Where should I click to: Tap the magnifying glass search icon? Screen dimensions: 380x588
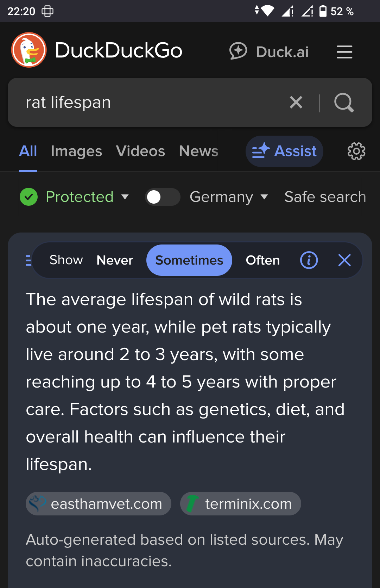click(344, 103)
